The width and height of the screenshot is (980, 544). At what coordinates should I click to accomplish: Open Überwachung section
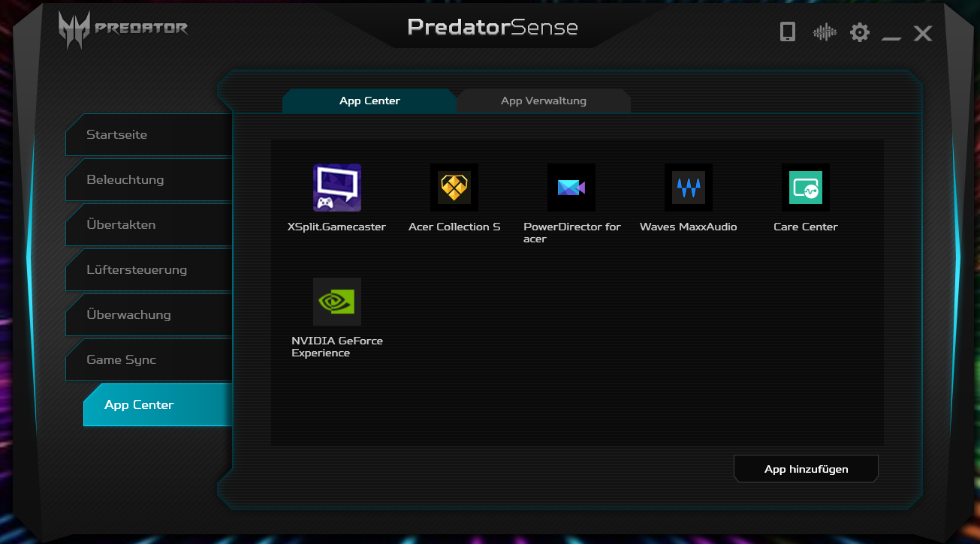[x=149, y=315]
